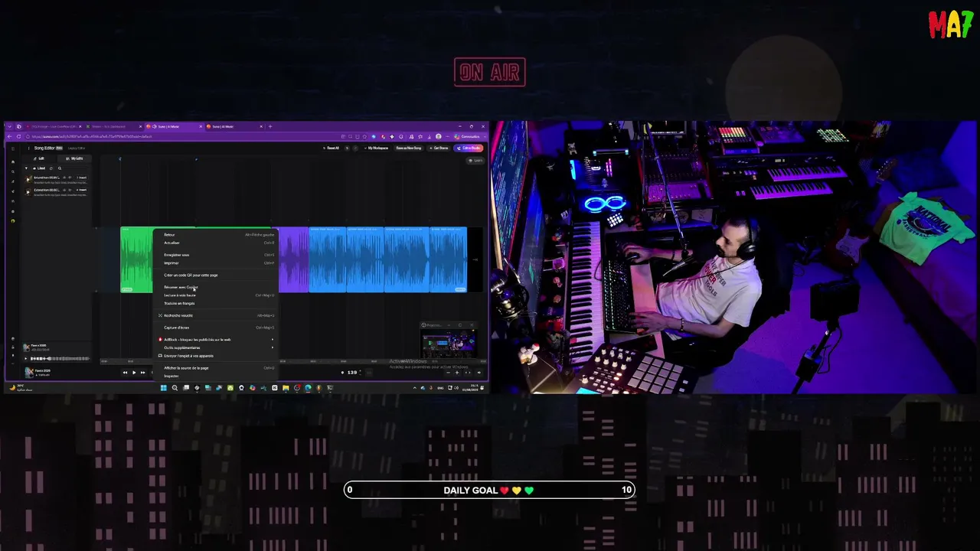Click the editor rewind button

(125, 373)
